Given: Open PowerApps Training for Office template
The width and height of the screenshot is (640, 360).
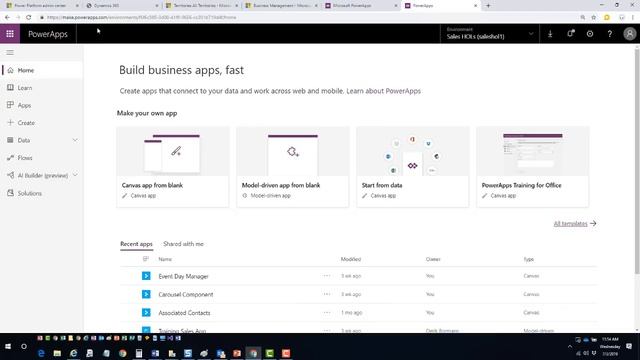Looking at the screenshot, I should pyautogui.click(x=533, y=167).
